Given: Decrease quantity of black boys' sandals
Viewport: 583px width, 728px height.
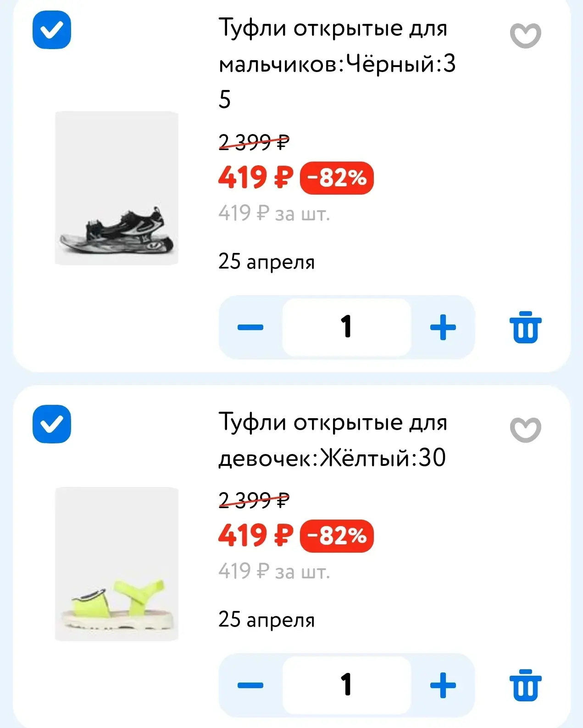Looking at the screenshot, I should point(250,327).
